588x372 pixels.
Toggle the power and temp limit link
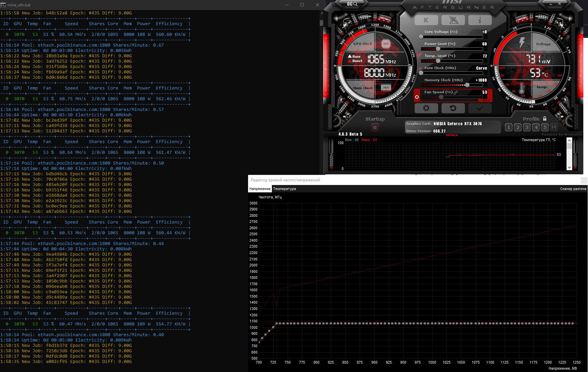tap(419, 55)
